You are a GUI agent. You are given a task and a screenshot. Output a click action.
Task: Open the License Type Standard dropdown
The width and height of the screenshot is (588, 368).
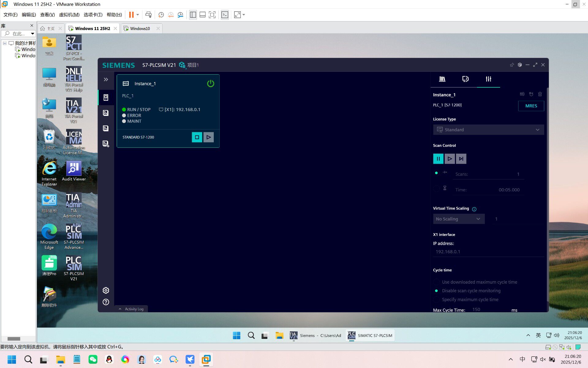pyautogui.click(x=488, y=130)
